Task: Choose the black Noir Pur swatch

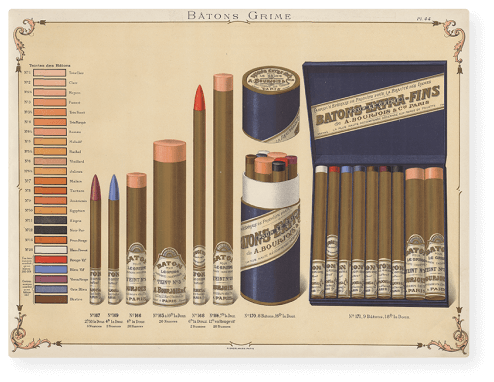Action: (x=51, y=230)
